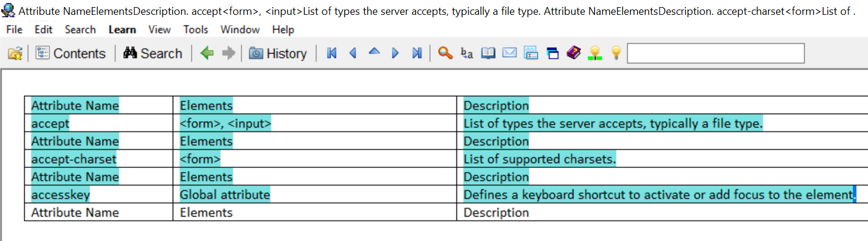Open the Learn menu

[x=123, y=30]
